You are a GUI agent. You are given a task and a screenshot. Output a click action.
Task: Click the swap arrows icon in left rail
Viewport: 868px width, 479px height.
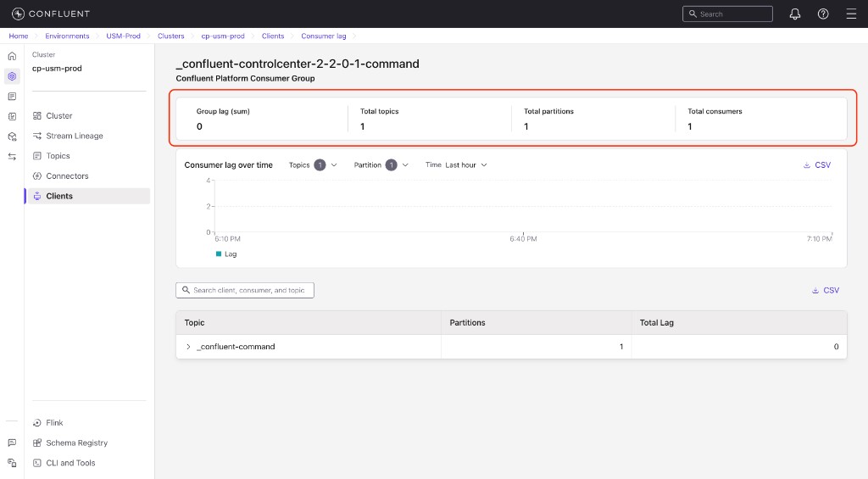pos(12,157)
